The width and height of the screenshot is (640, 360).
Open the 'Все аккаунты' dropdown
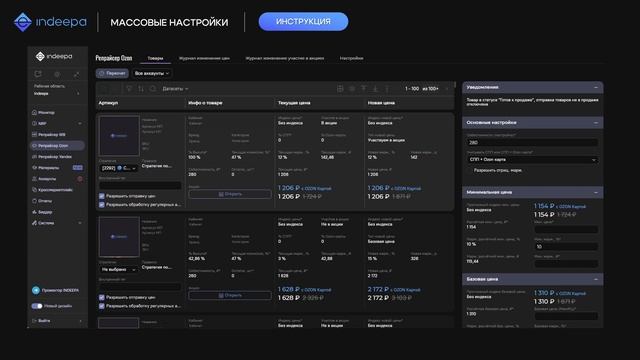coord(151,73)
